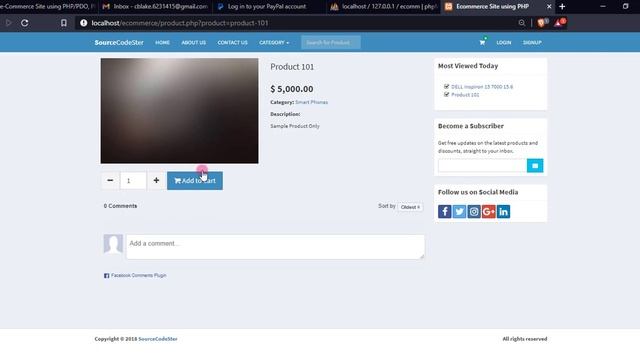Open the DELL Inspiron most viewed link
Image resolution: width=640 pixels, height=360 pixels.
[482, 87]
